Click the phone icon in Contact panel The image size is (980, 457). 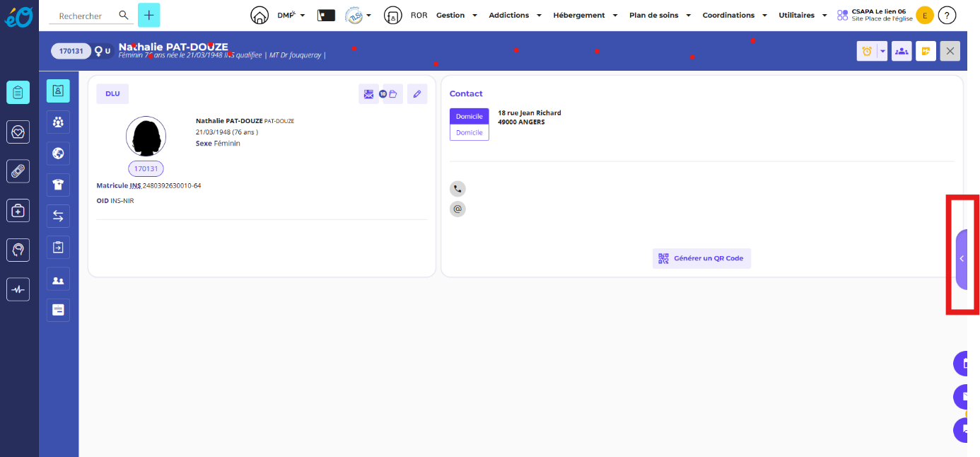click(457, 189)
